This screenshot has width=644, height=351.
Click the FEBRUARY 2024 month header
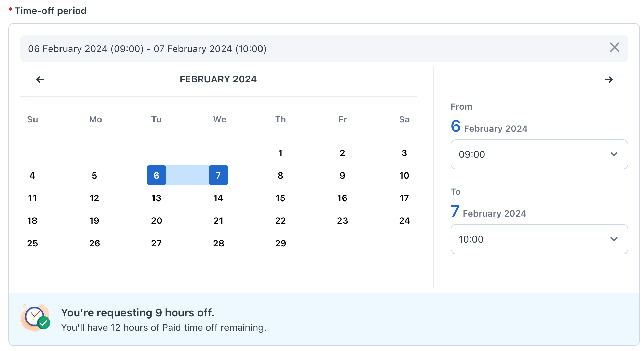pos(218,79)
